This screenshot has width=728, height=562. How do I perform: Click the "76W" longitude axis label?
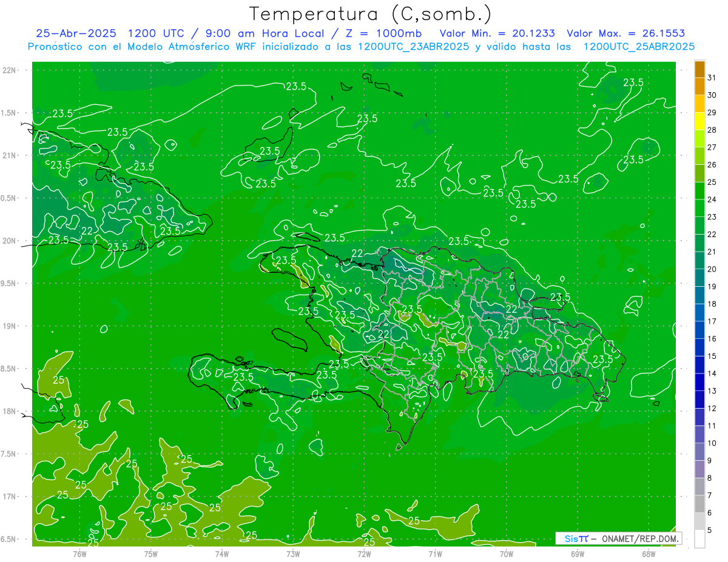pos(79,554)
